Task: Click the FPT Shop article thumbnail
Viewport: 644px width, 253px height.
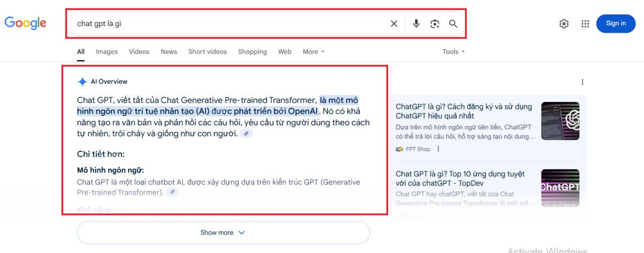Action: pos(560,121)
